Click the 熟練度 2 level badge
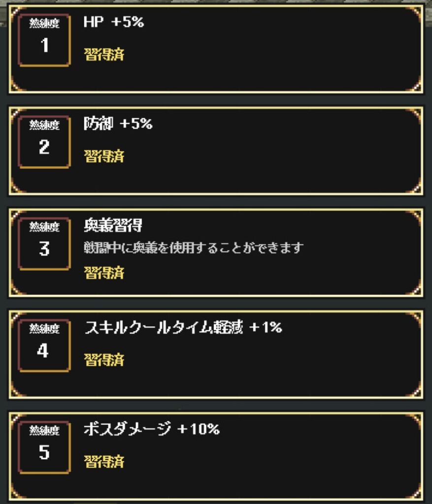 tap(44, 142)
